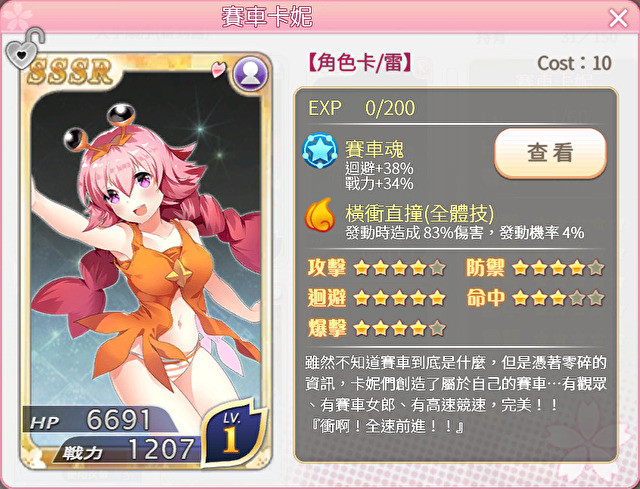640x489 pixels.
Task: Click the HP 6691 stat bar
Action: click(102, 420)
